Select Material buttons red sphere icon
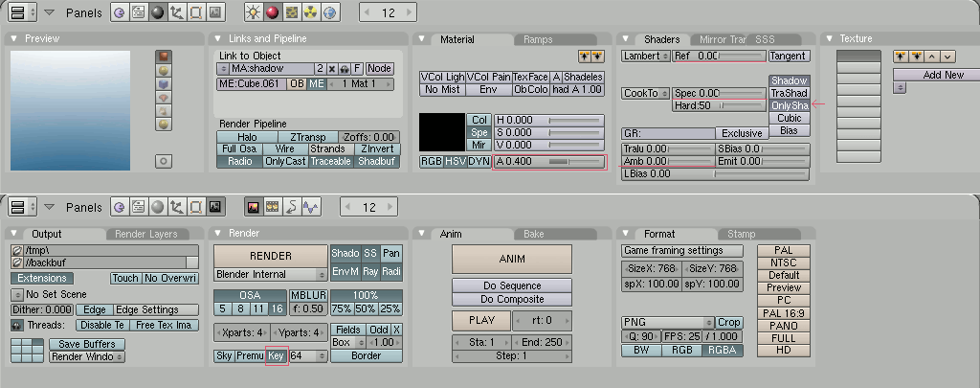 click(x=272, y=12)
